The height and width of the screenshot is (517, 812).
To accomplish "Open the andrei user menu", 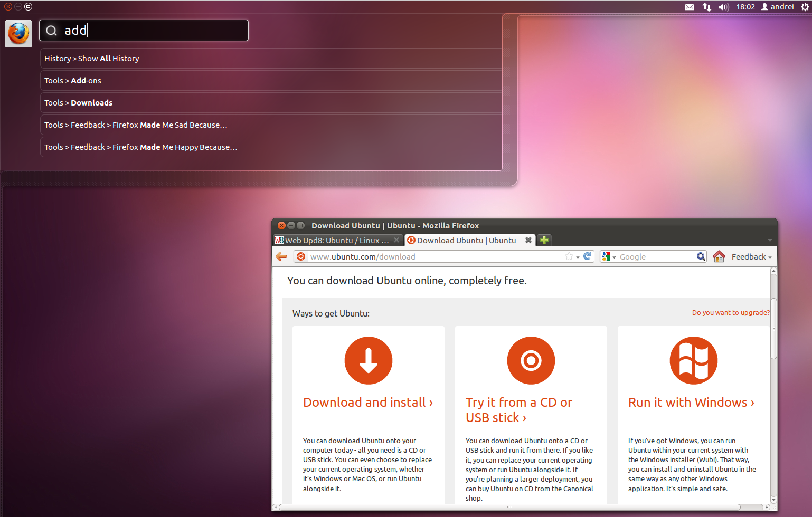I will (777, 7).
